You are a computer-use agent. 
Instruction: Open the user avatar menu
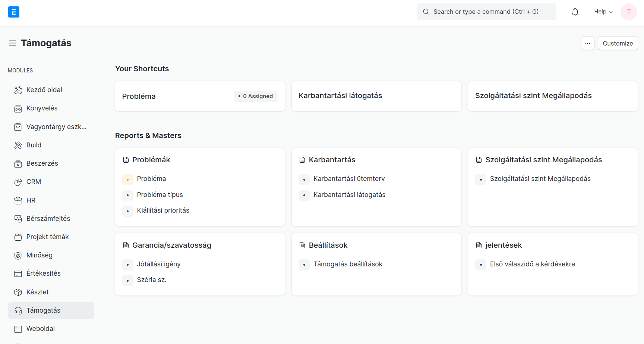(x=628, y=12)
